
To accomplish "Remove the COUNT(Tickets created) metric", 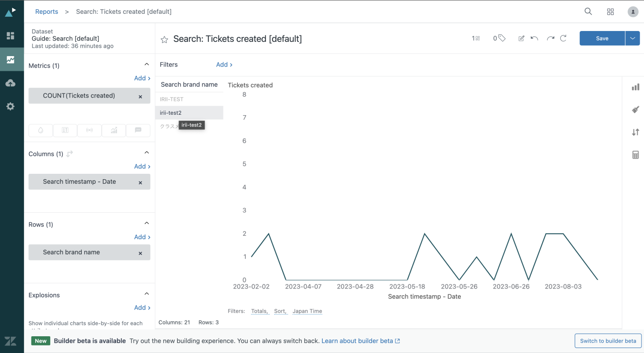I will (x=140, y=97).
